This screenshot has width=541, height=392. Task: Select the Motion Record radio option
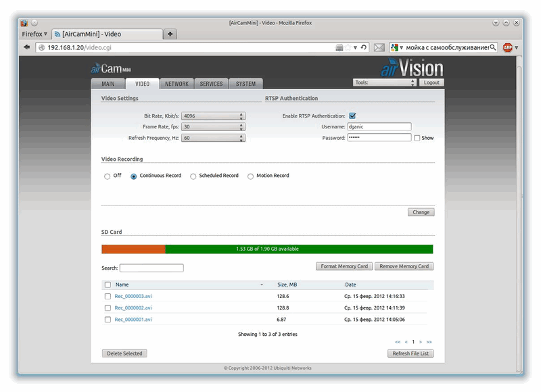(x=251, y=176)
